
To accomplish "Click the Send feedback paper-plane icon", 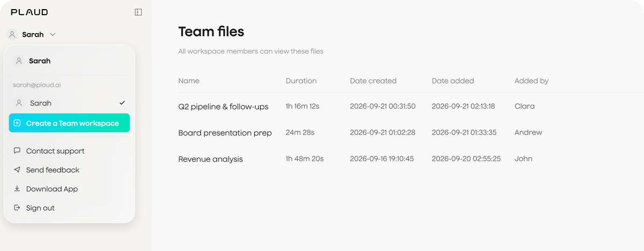I will pyautogui.click(x=17, y=170).
